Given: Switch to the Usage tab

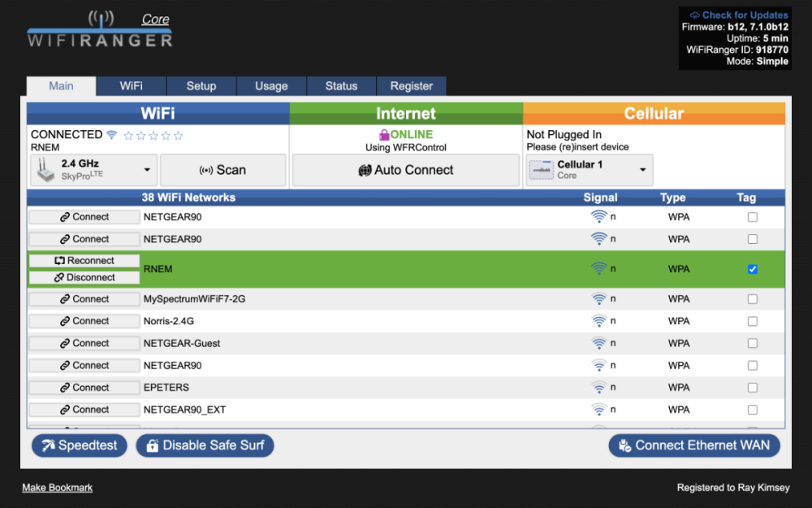Looking at the screenshot, I should click(x=271, y=86).
